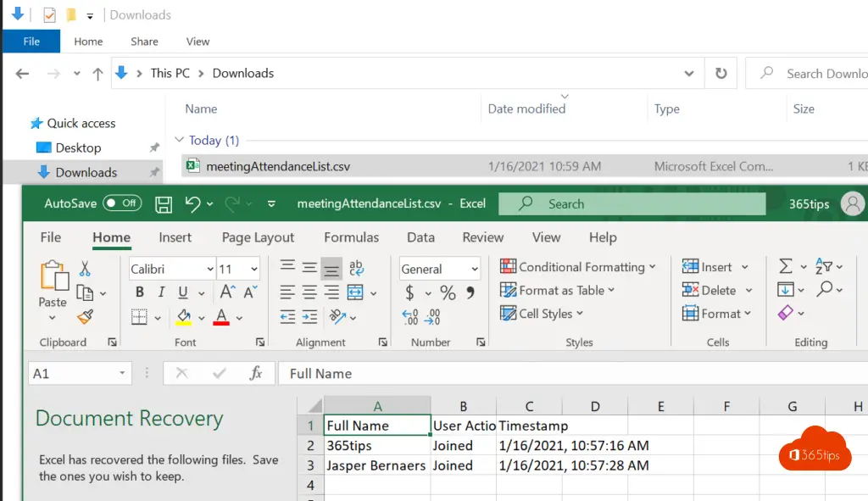Open Font dialog launcher arrow
868x501 pixels.
[x=259, y=342]
